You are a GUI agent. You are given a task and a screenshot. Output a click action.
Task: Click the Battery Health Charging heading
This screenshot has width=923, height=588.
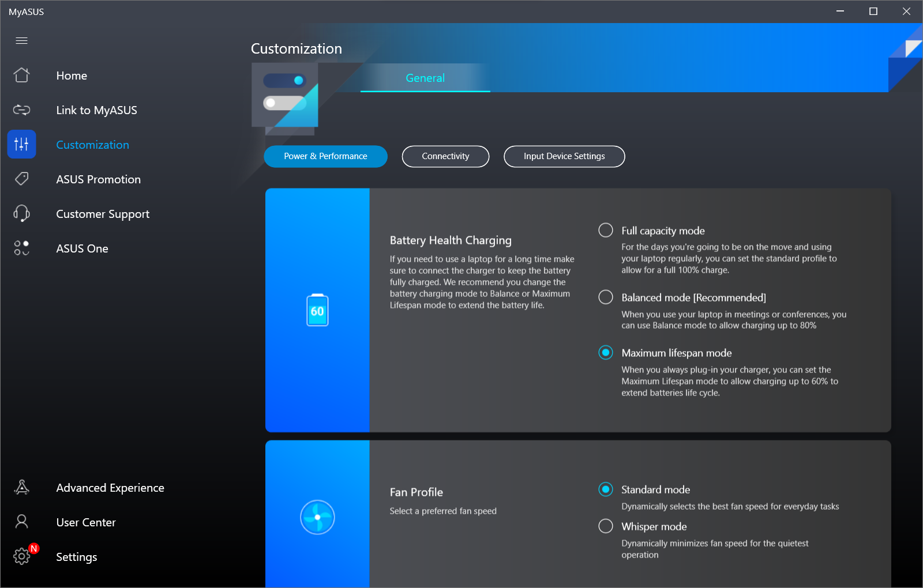pos(451,240)
